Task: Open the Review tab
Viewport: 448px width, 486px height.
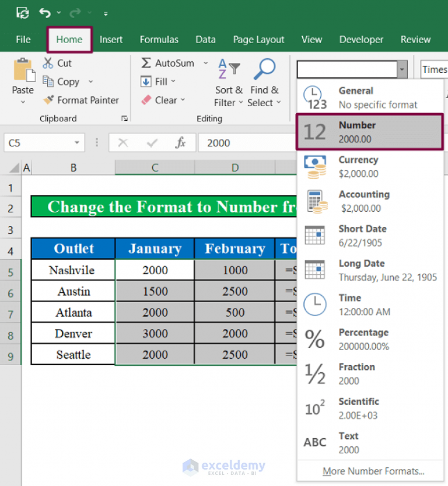Action: pos(415,40)
